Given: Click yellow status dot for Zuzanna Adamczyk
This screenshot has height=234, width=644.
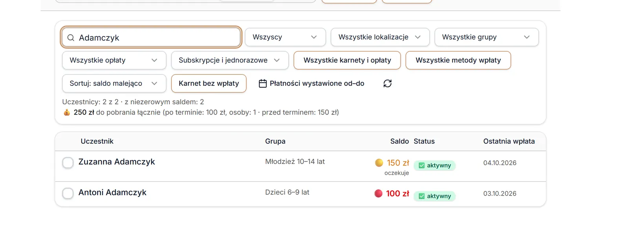Looking at the screenshot, I should [379, 163].
